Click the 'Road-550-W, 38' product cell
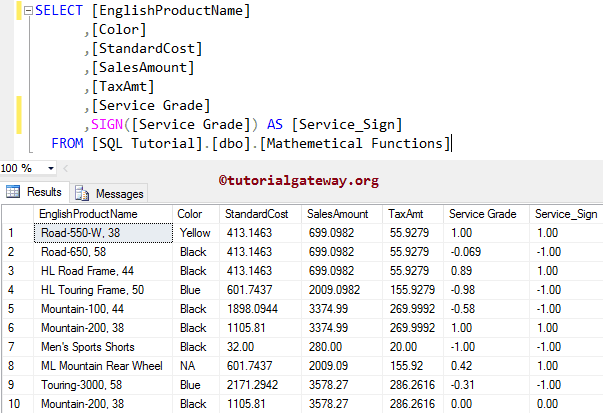Image resolution: width=603 pixels, height=413 pixels. click(81, 232)
